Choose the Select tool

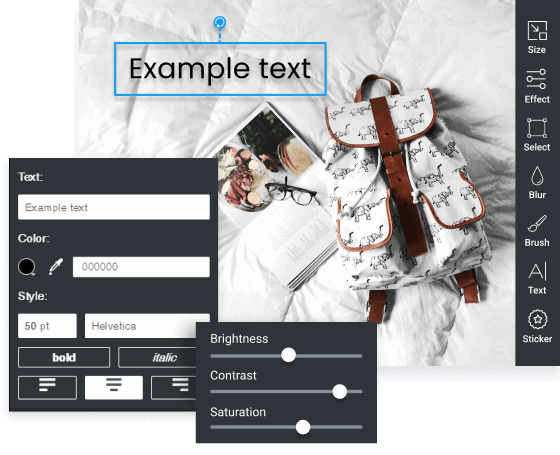tap(537, 135)
